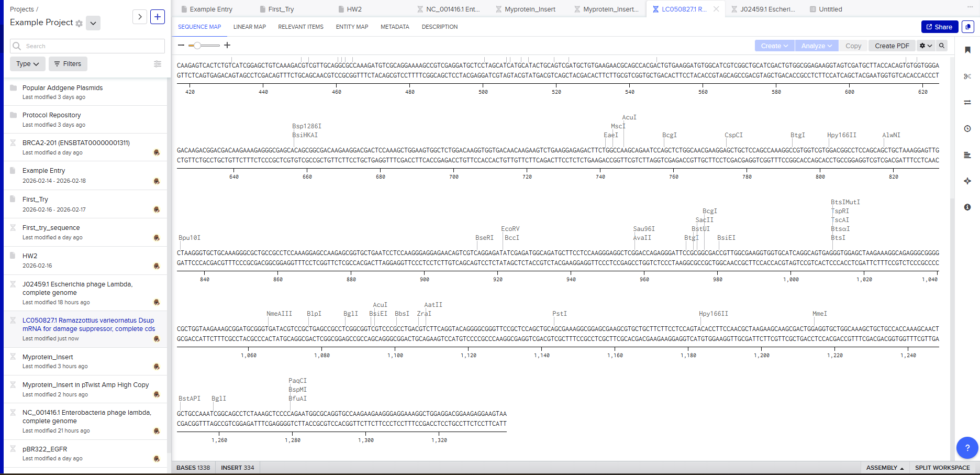Switch to the Linear Map tab
Screen dimensions: 980x475
pyautogui.click(x=249, y=27)
